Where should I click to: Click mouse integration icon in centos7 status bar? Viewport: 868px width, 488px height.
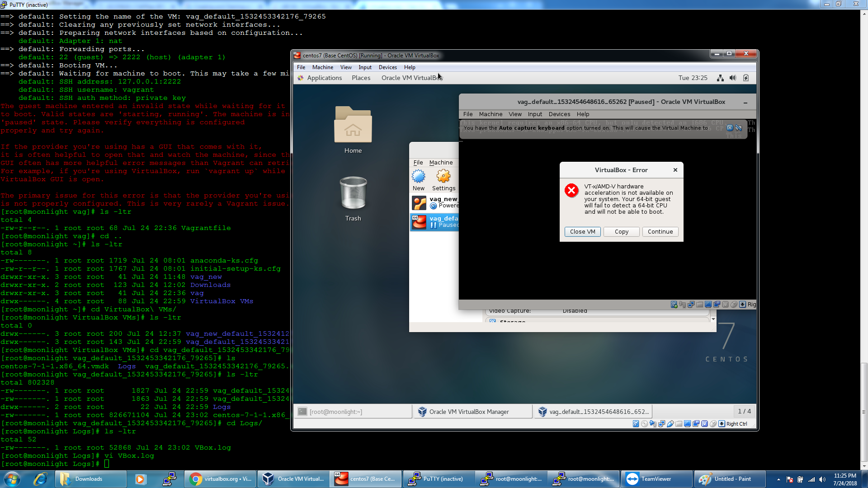713,424
